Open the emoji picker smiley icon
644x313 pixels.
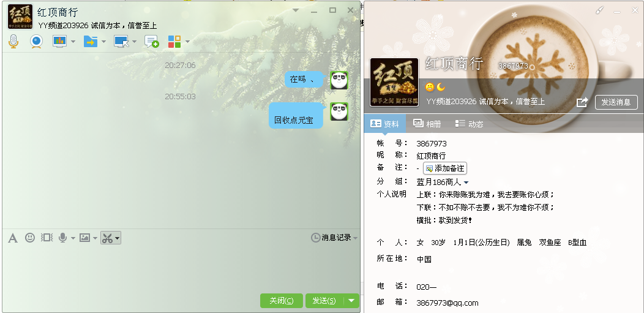click(x=29, y=238)
